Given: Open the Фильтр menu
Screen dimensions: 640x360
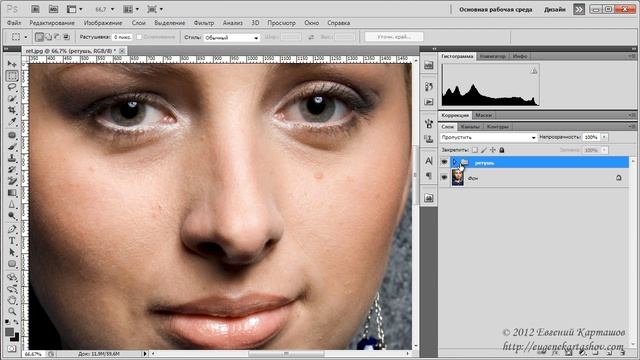Looking at the screenshot, I should [204, 23].
